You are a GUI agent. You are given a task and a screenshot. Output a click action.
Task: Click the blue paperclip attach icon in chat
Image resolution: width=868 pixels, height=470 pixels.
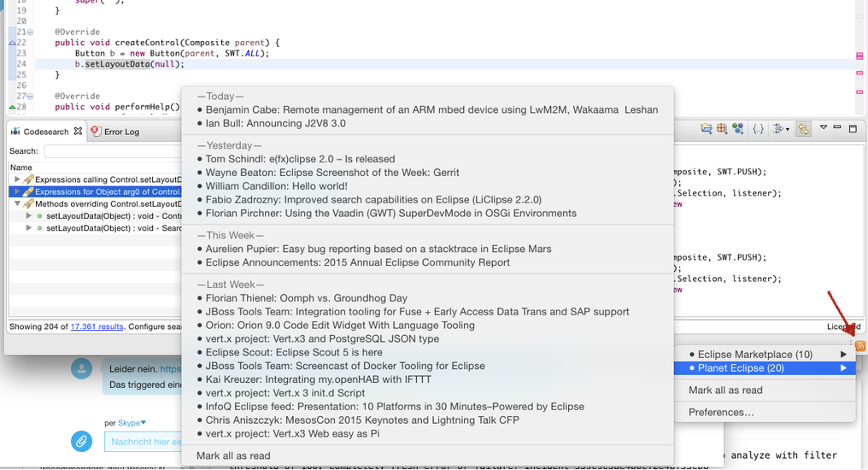point(81,441)
